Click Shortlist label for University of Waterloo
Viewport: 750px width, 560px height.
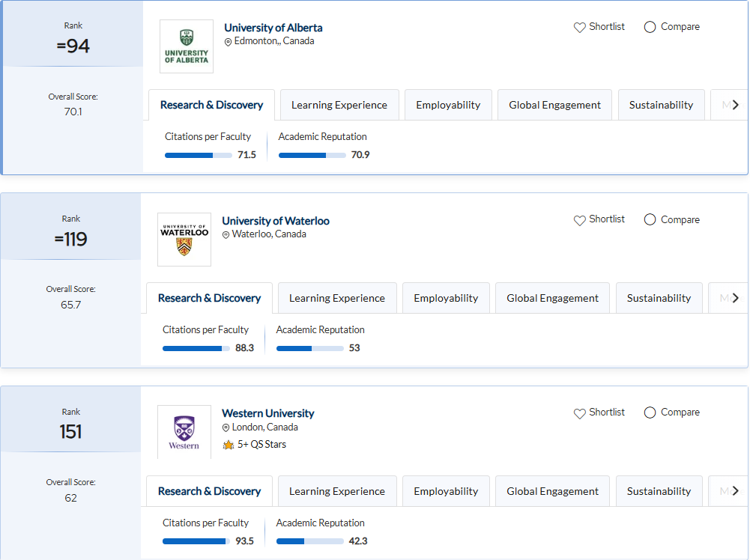tap(606, 219)
